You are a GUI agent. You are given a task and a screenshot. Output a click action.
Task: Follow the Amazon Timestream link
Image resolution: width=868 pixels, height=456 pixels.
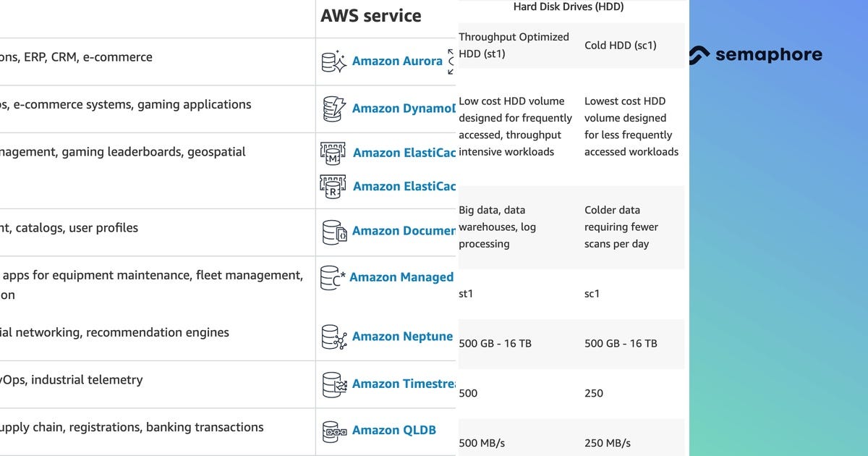pos(403,384)
